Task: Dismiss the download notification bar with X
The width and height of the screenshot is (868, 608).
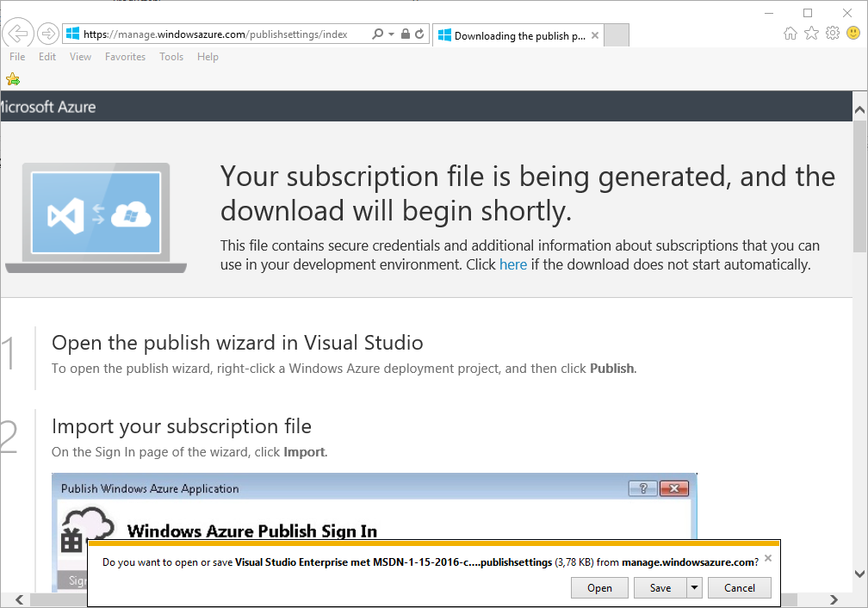Action: [x=768, y=558]
